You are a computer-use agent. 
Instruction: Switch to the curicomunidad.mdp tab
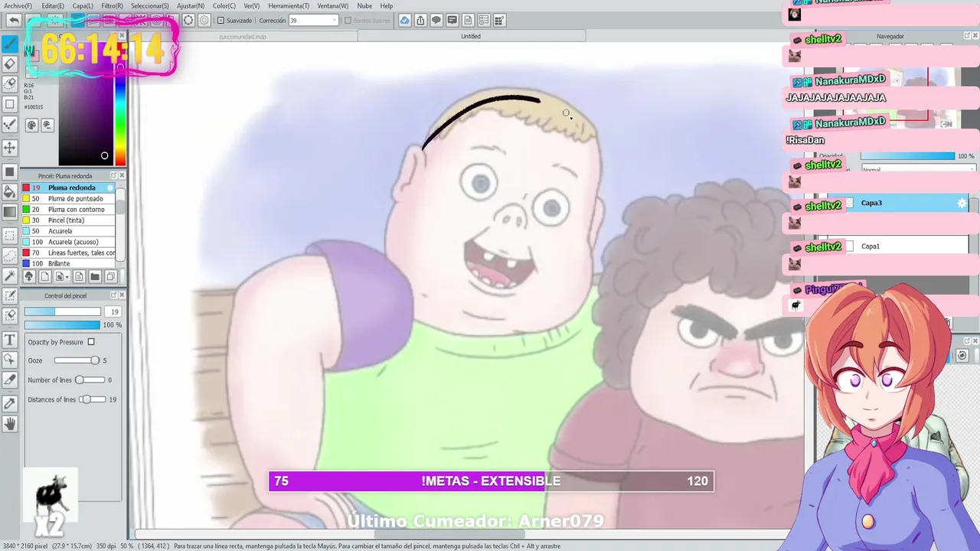[243, 36]
